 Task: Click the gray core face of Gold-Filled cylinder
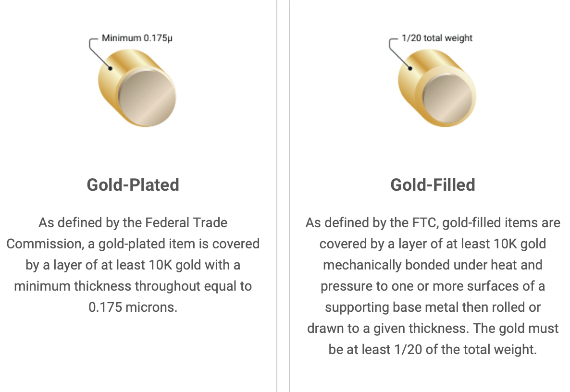point(447,96)
